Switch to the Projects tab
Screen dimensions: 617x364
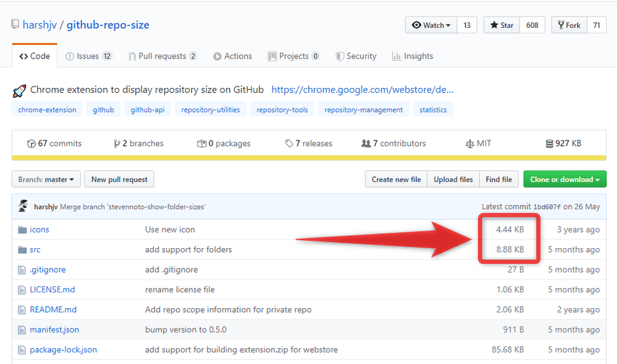(x=293, y=56)
